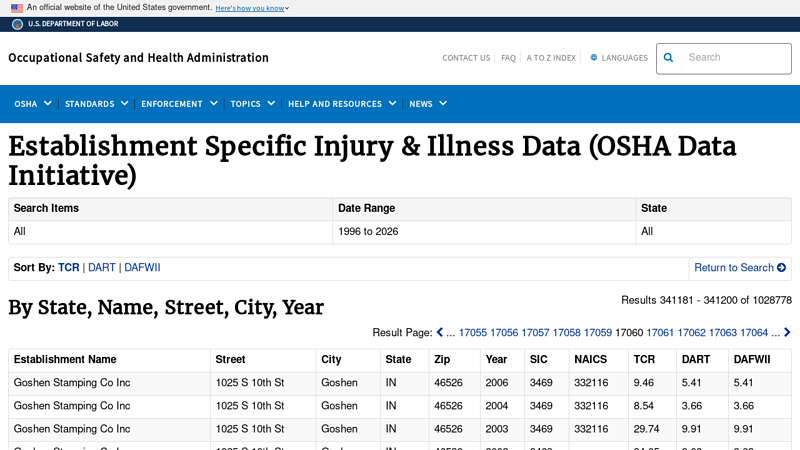Click current page number 17060

[x=629, y=333]
